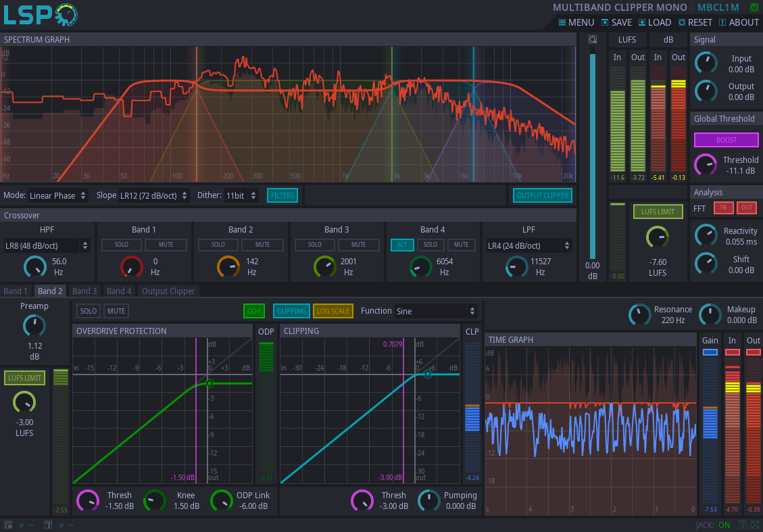This screenshot has width=763, height=532.
Task: Switch to the Band 2 tab
Action: [50, 291]
